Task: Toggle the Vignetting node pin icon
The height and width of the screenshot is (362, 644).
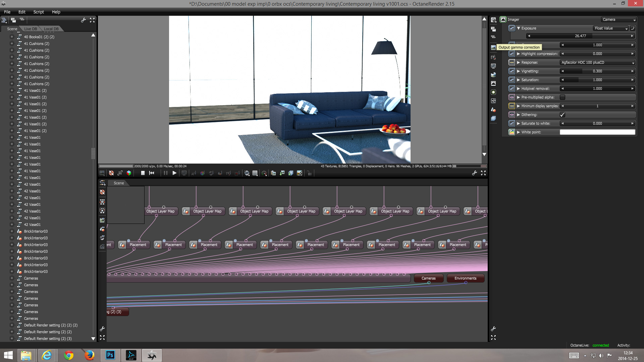Action: point(512,71)
